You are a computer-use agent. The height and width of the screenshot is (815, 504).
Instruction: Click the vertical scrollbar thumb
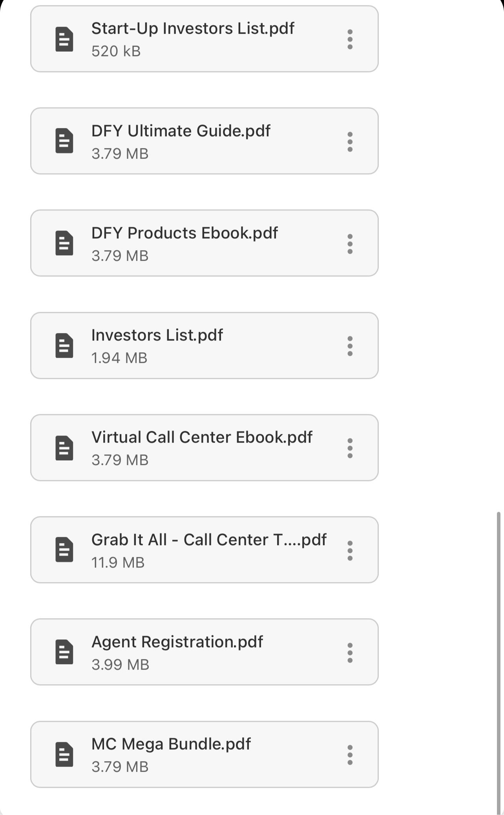coord(499,660)
